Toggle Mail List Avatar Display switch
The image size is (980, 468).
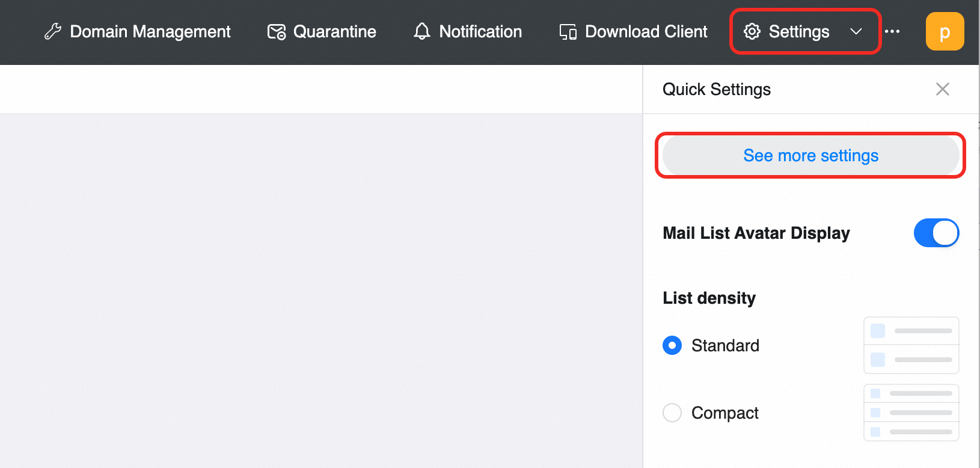[936, 233]
